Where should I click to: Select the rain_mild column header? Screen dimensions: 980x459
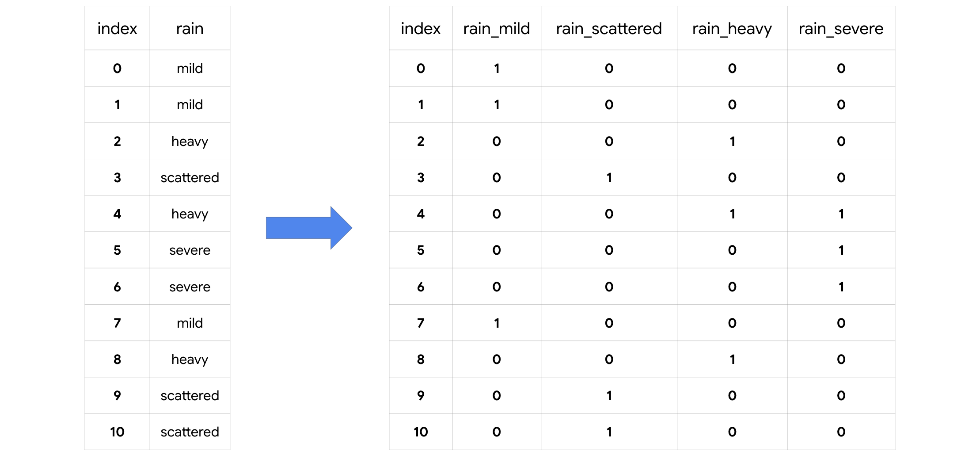click(496, 29)
